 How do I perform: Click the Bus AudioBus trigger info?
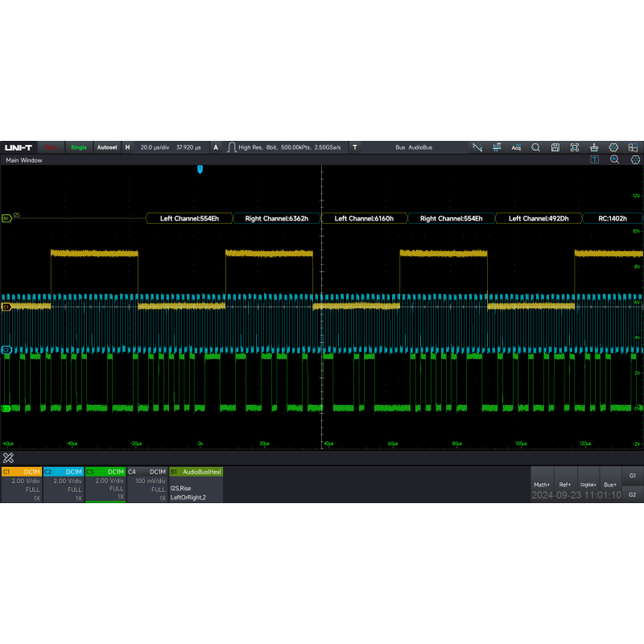414,147
